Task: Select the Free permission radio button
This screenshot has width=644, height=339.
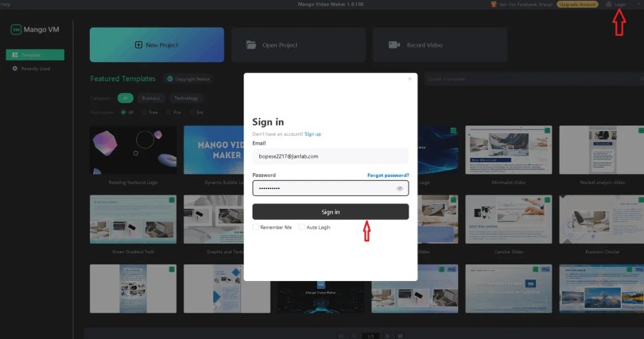Action: tap(144, 112)
